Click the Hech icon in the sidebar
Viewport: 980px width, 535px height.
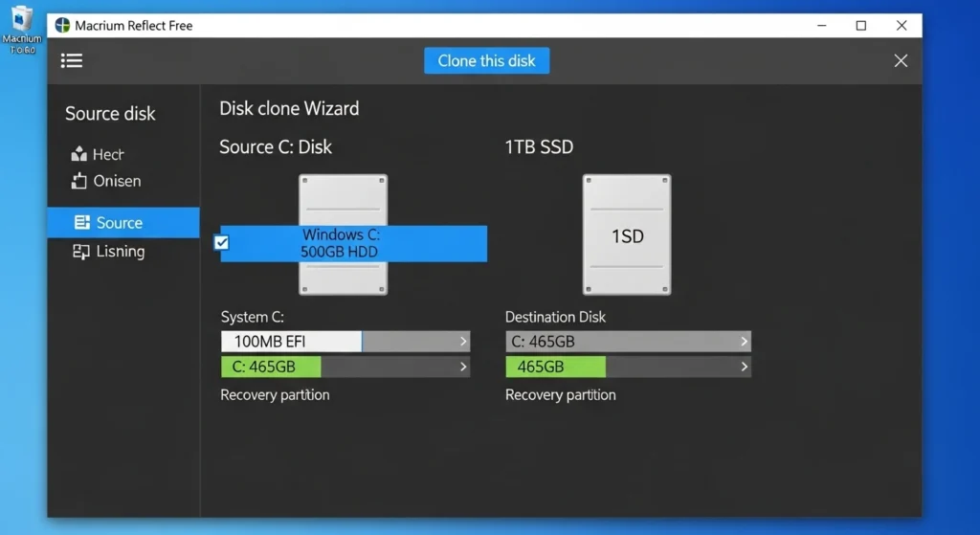point(78,154)
